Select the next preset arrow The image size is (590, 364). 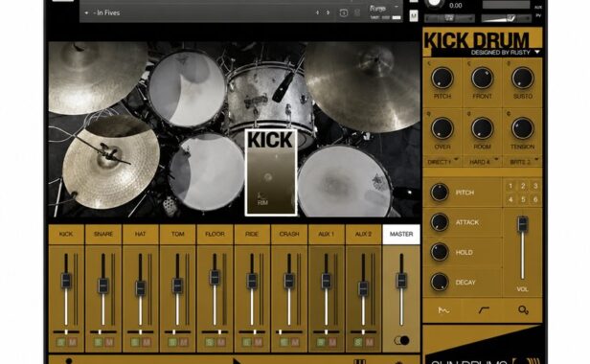pyautogui.click(x=329, y=12)
